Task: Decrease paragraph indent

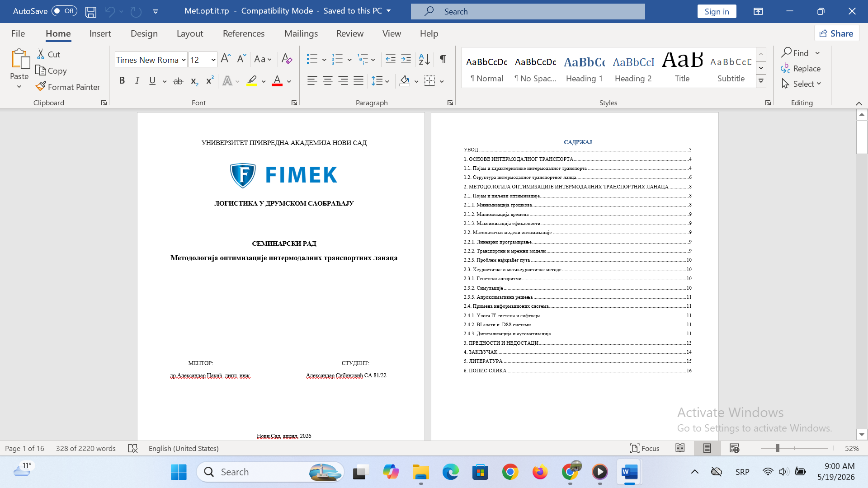Action: pyautogui.click(x=391, y=59)
